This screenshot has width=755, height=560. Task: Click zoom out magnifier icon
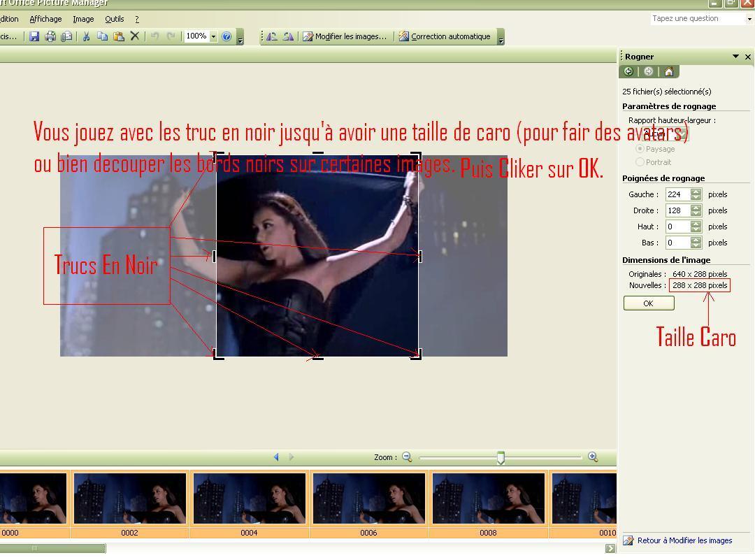[x=407, y=457]
